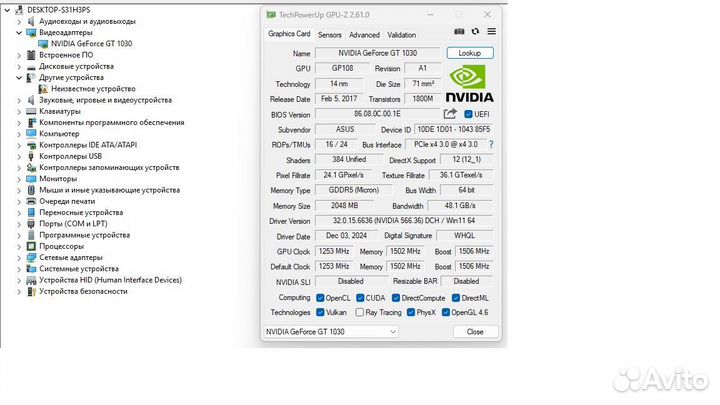Image resolution: width=720 pixels, height=405 pixels.
Task: Toggle the UEFI checkbox
Action: tap(468, 114)
